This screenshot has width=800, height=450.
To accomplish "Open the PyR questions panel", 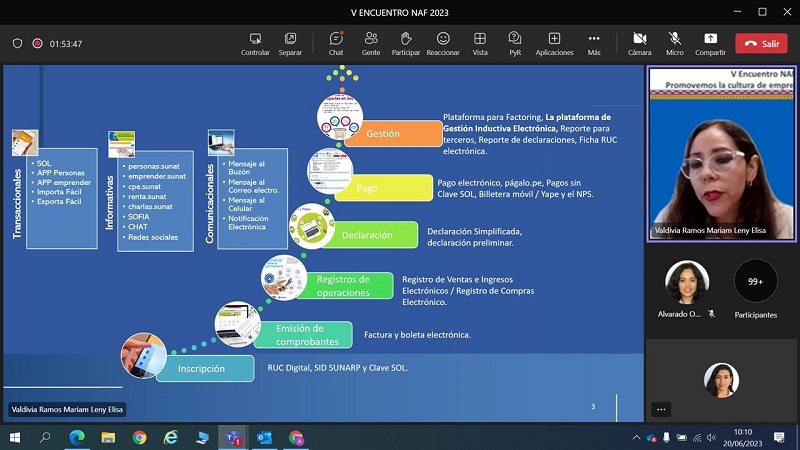I will coord(515,43).
